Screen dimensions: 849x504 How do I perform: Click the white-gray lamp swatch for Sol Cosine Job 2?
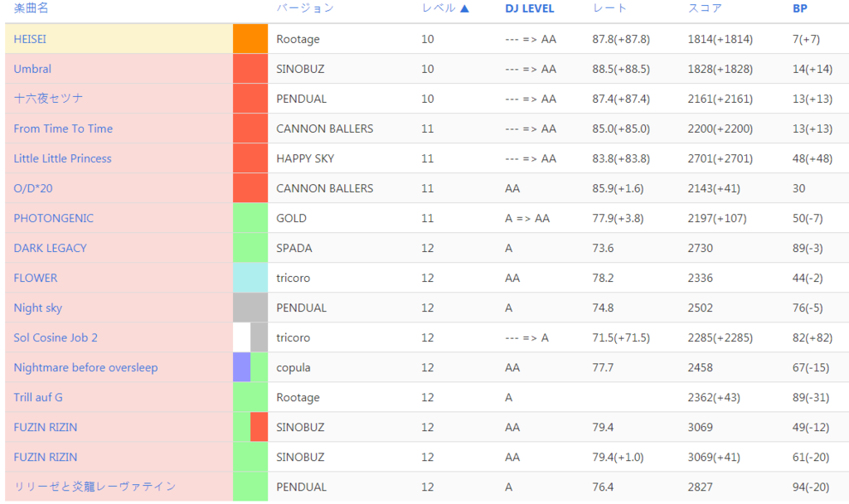(250, 337)
